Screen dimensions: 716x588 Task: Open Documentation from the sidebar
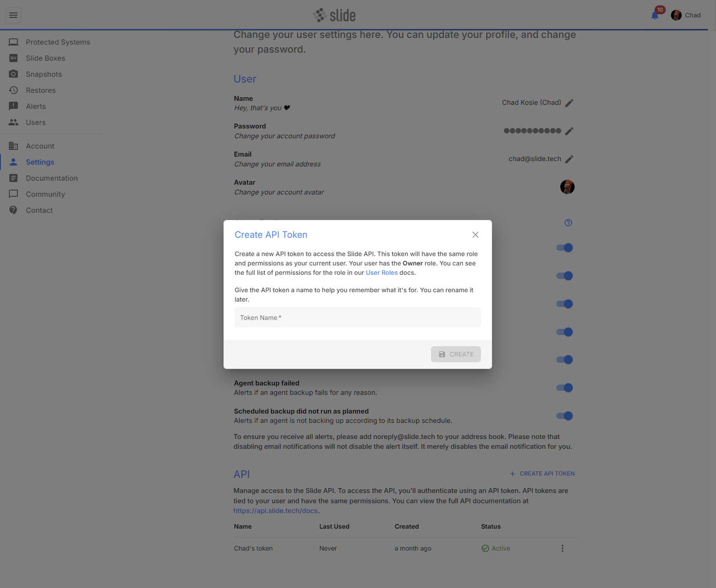tap(52, 178)
